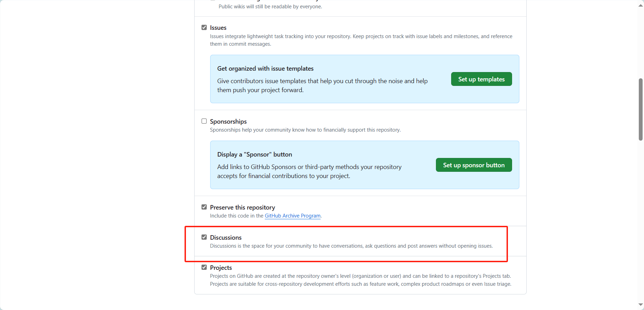Viewport: 644px width, 310px height.
Task: Click the scrollbar down arrow
Action: click(x=641, y=305)
